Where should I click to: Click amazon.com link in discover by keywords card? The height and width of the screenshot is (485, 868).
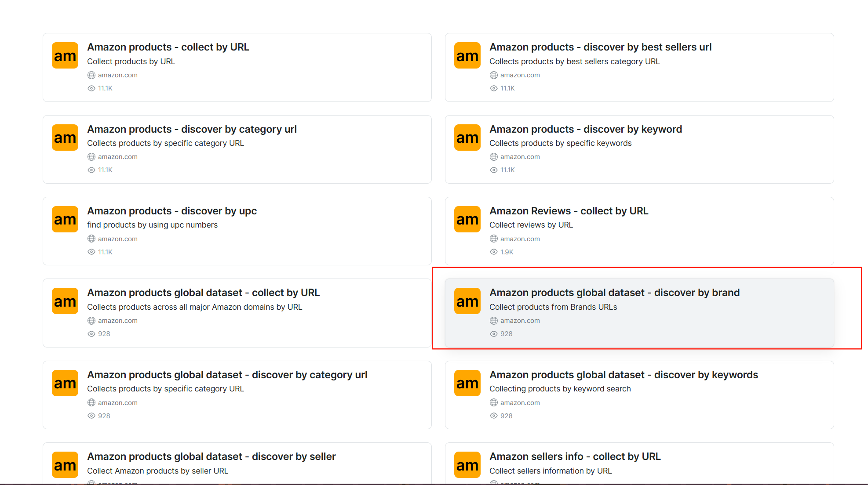click(x=520, y=403)
